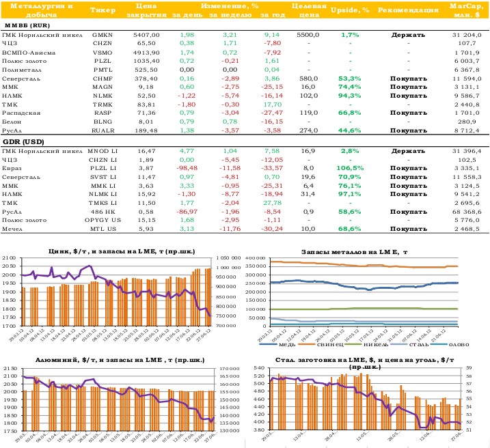
Task: Select the 97,1% upside value
Action: 350,194
